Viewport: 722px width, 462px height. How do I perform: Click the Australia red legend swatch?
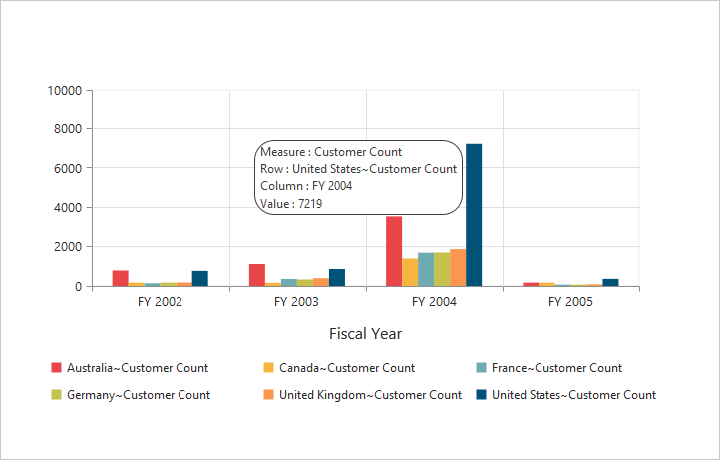tap(57, 368)
